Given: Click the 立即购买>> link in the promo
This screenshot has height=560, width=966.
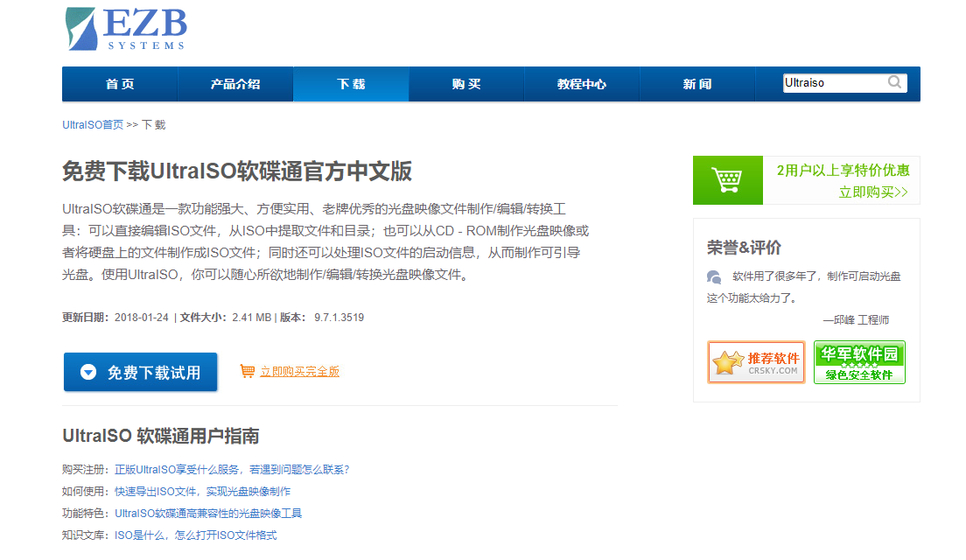Looking at the screenshot, I should pyautogui.click(x=873, y=192).
